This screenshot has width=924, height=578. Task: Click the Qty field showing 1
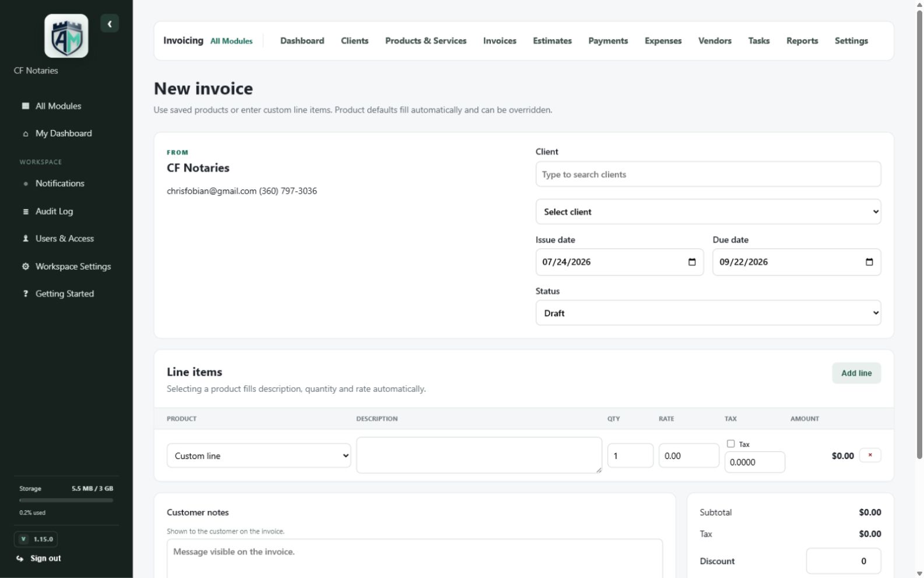pyautogui.click(x=630, y=456)
